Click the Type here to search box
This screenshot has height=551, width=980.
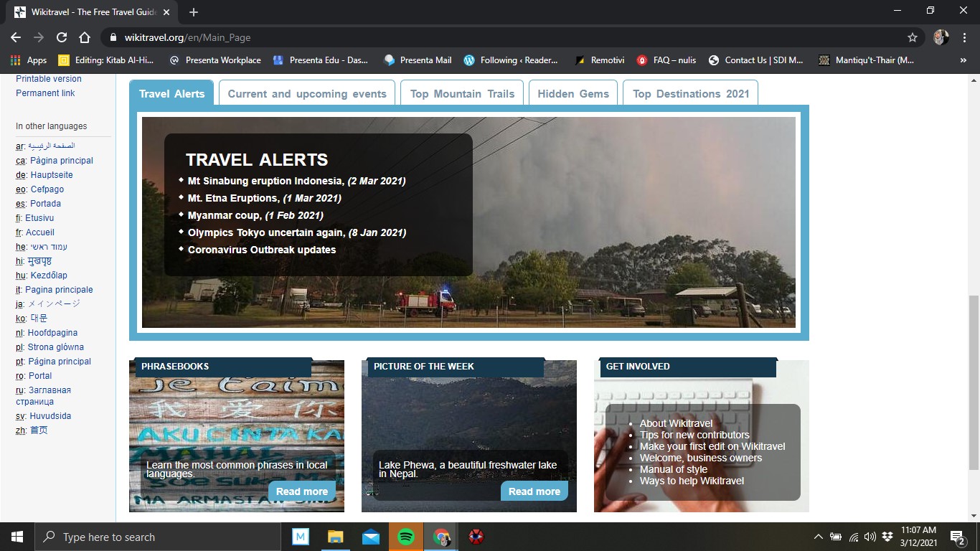coord(158,537)
